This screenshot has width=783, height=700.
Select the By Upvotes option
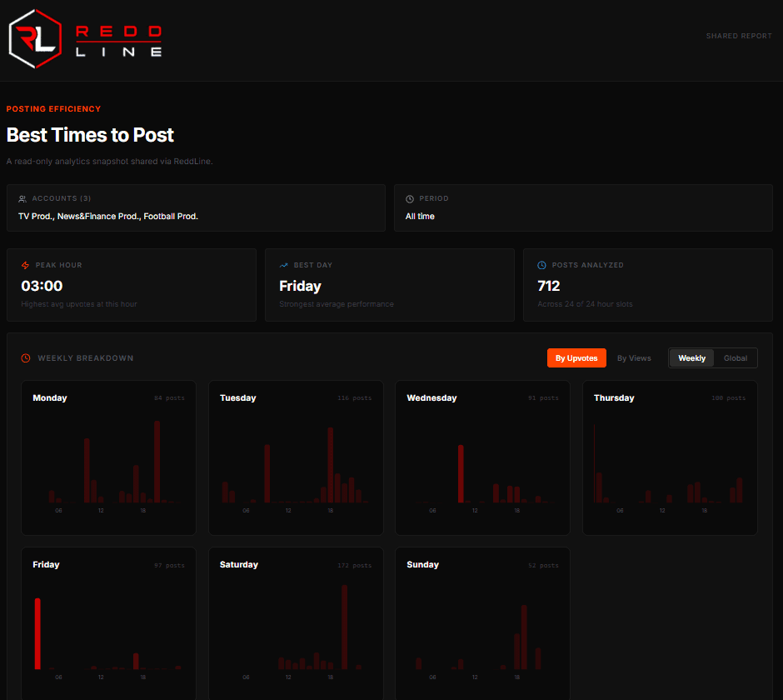tap(576, 358)
